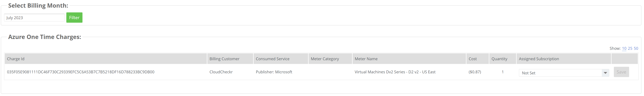644x96 pixels.
Task: Sort by Billing Customer column header
Action: pos(224,59)
